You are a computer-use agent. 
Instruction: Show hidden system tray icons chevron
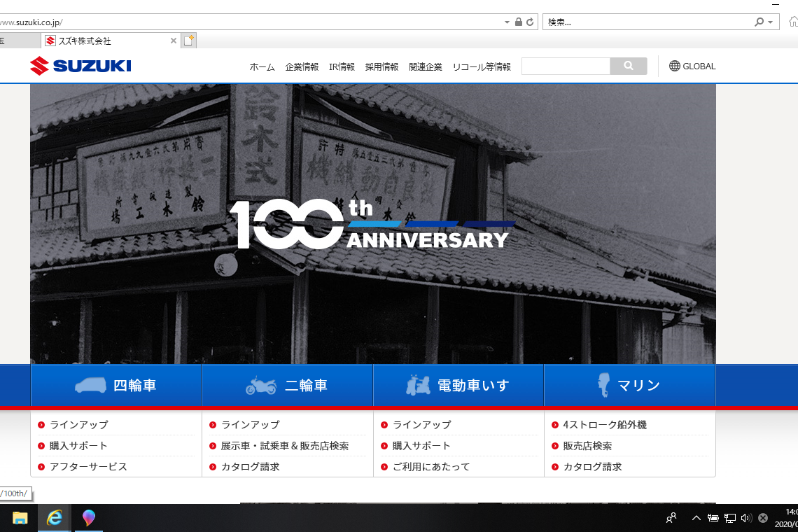click(696, 518)
